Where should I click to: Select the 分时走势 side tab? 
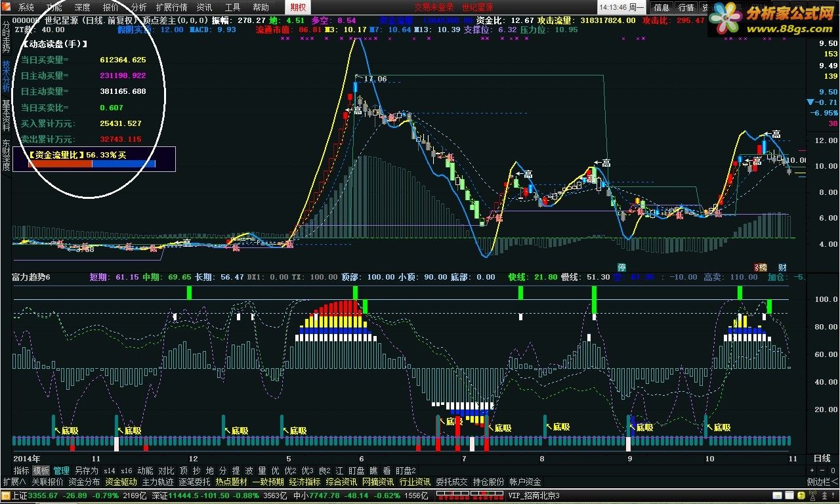(x=6, y=37)
